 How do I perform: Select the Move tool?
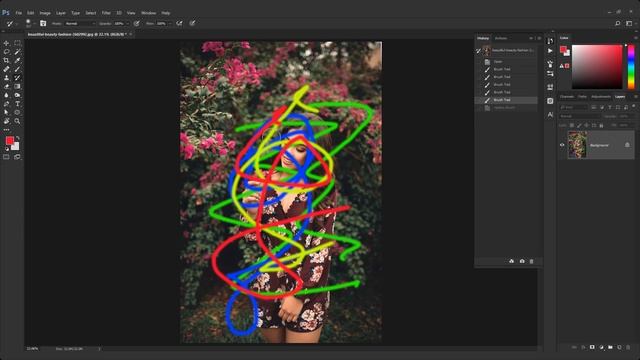(x=6, y=43)
